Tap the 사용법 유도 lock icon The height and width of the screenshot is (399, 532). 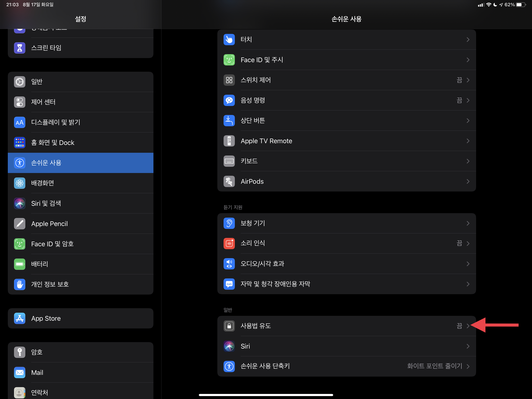229,326
